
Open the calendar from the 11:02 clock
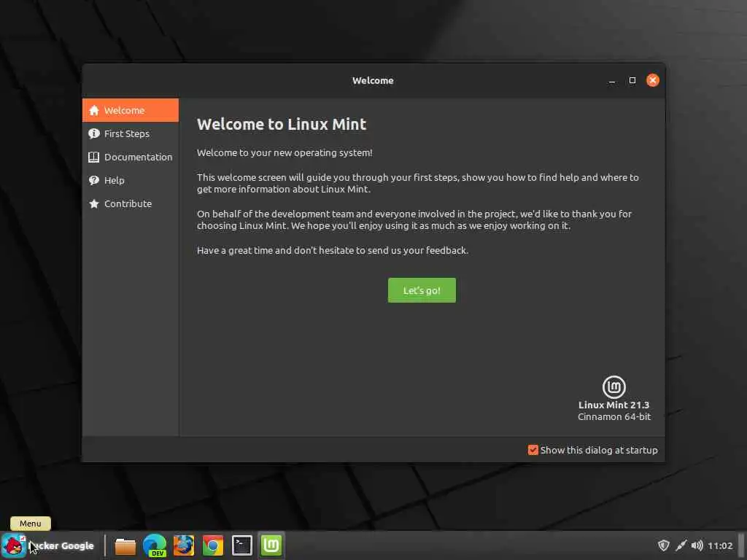[x=720, y=545]
